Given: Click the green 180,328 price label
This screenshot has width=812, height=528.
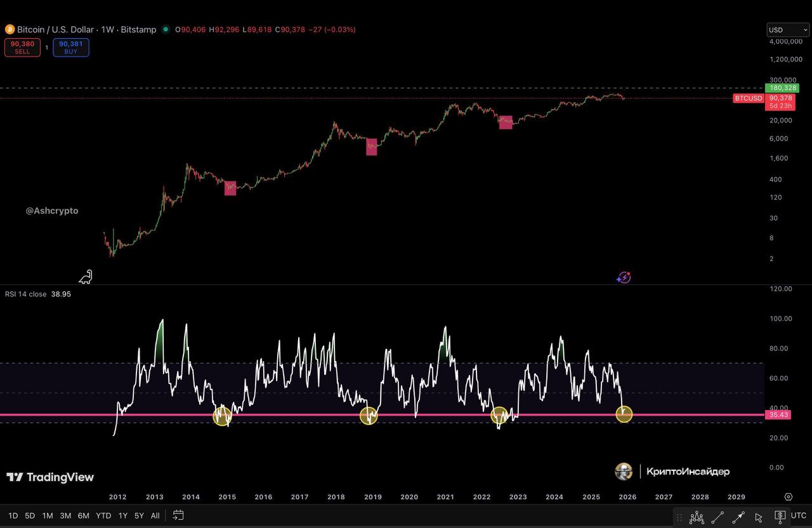Looking at the screenshot, I should [x=782, y=88].
